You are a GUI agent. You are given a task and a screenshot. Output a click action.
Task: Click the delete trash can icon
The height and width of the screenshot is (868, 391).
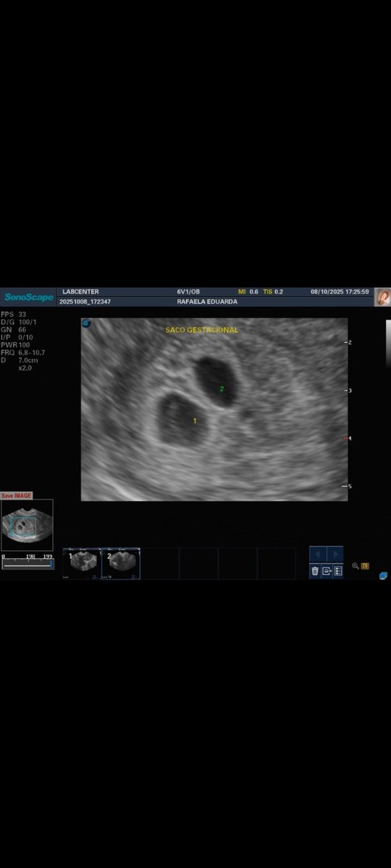tap(315, 571)
